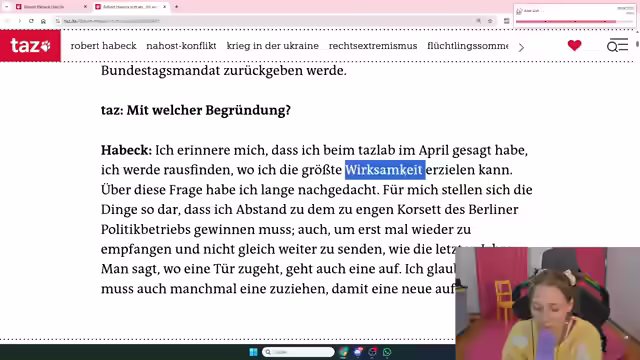Viewport: 640px width, 360px height.
Task: Open the 'flüchtlingssommer' topic link
Action: click(x=468, y=46)
